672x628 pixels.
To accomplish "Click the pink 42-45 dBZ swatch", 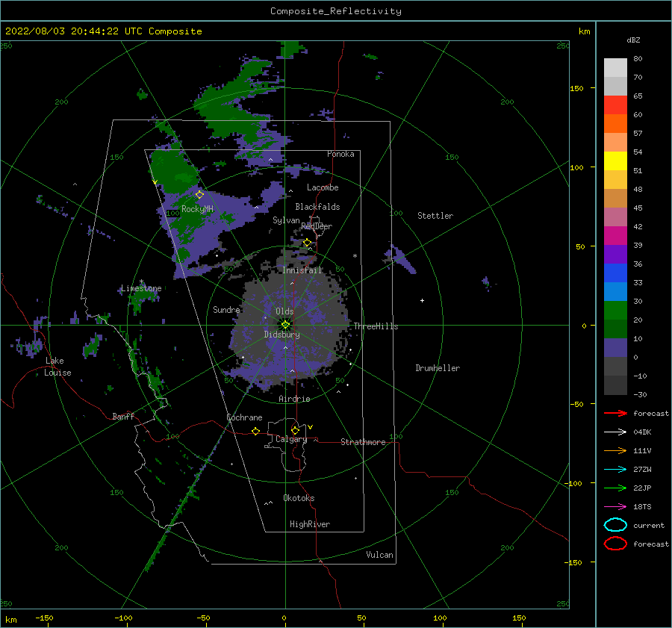I will [615, 217].
